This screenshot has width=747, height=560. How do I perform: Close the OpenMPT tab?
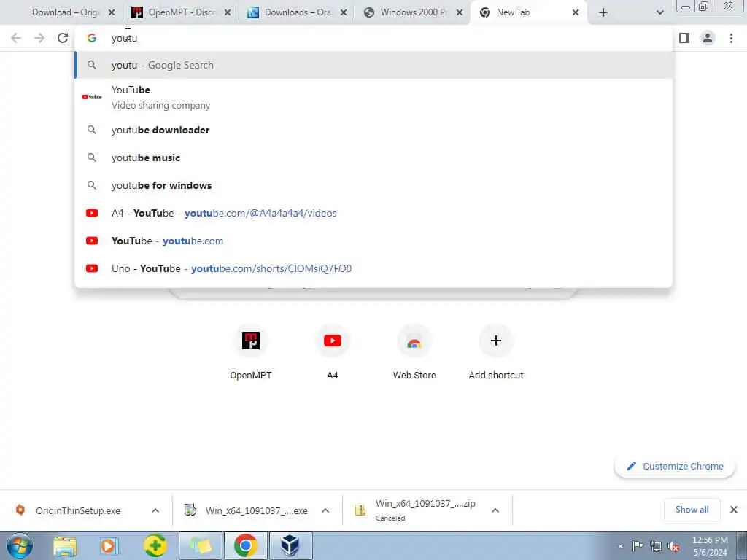pos(228,13)
